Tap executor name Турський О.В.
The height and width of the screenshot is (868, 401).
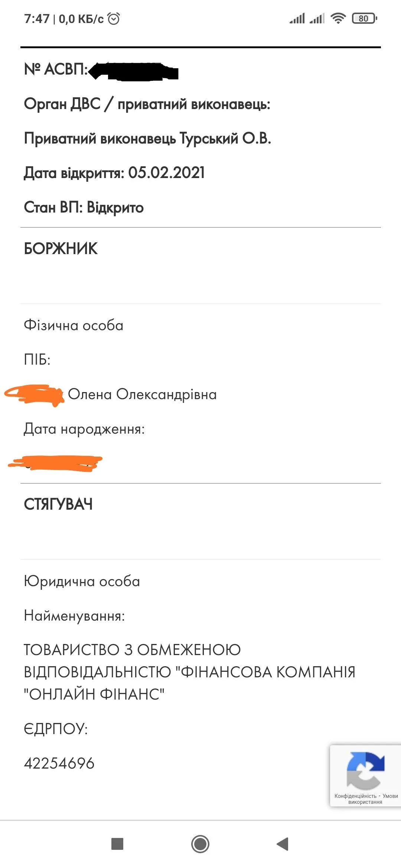225,138
